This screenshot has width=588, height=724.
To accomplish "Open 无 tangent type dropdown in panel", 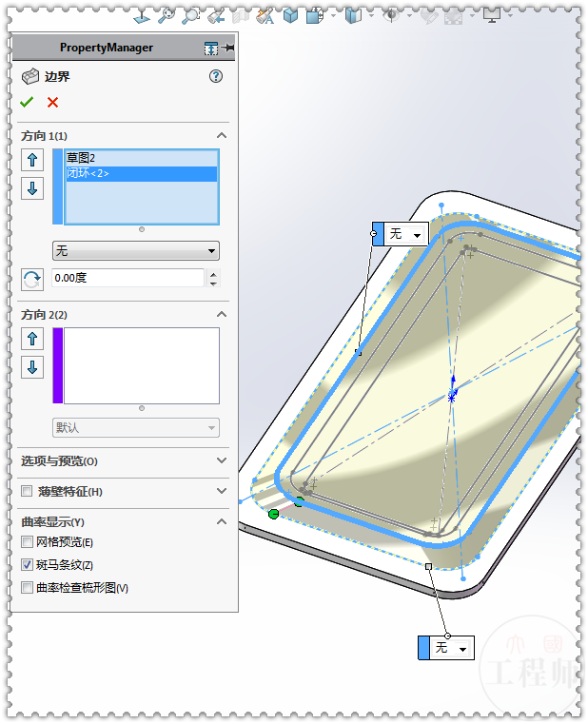I will pyautogui.click(x=136, y=251).
